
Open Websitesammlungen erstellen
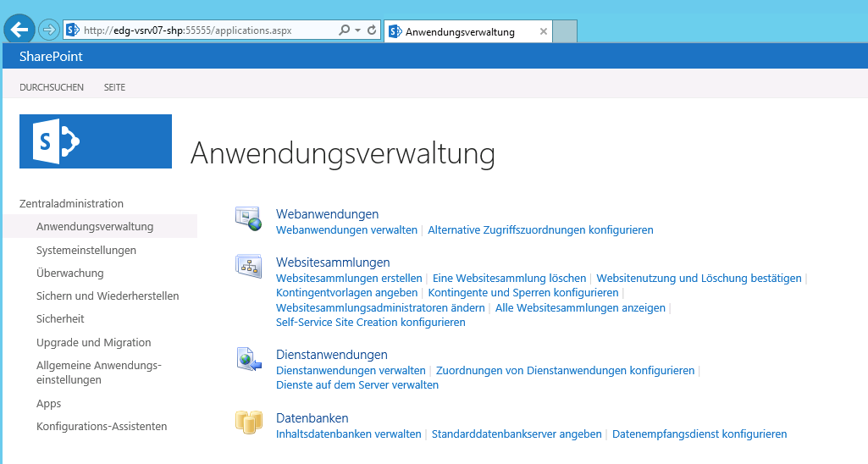point(349,278)
